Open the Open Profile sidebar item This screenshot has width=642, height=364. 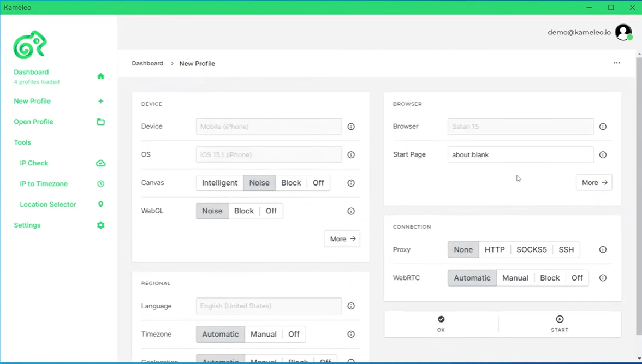click(x=34, y=122)
